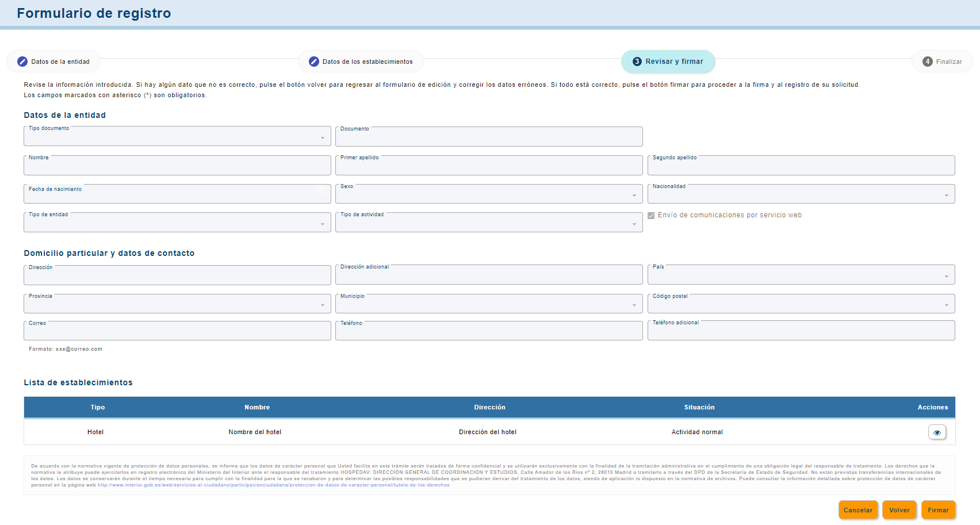Open the calendar icon in Fecha de nacimiento
980x525 pixels.
pos(321,192)
